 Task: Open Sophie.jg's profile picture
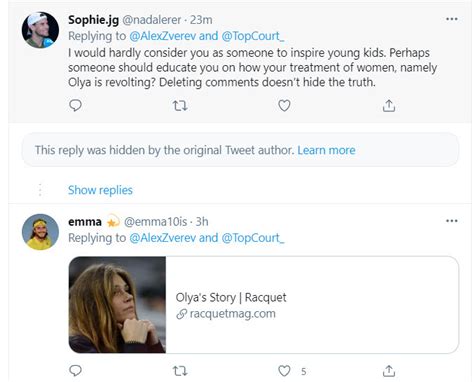click(40, 30)
